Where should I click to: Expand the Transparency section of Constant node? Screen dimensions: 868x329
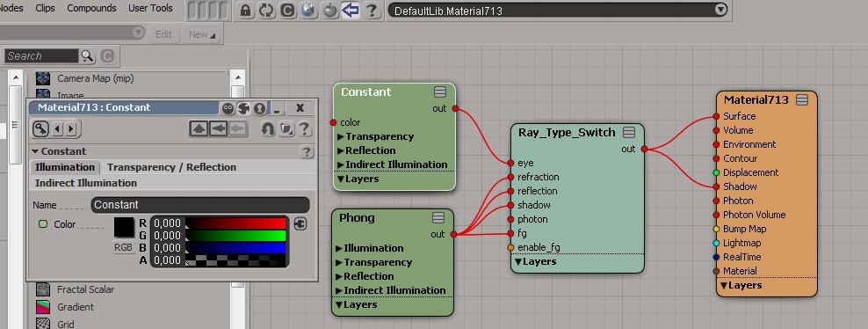coord(375,136)
